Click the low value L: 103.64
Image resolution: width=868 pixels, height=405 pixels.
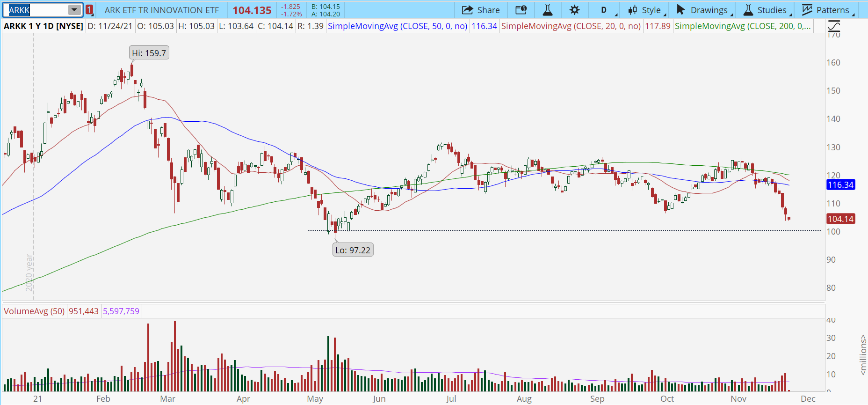(236, 26)
